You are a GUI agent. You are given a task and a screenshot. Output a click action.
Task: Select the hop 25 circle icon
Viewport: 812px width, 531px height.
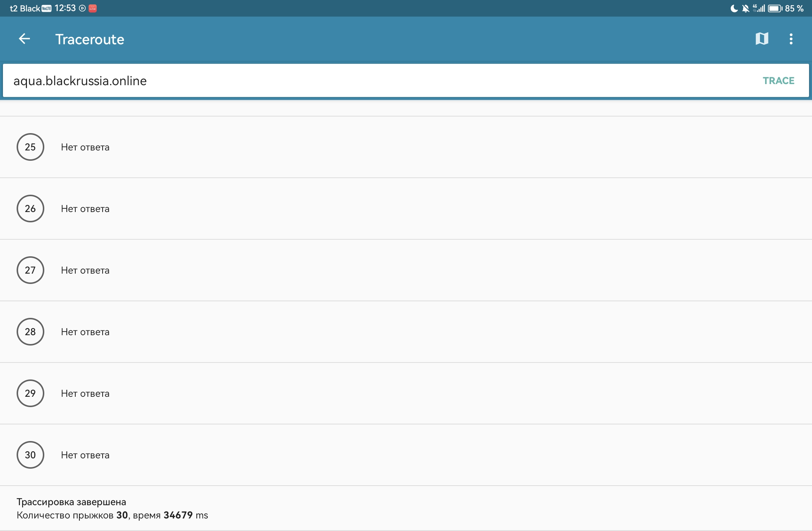pyautogui.click(x=30, y=147)
